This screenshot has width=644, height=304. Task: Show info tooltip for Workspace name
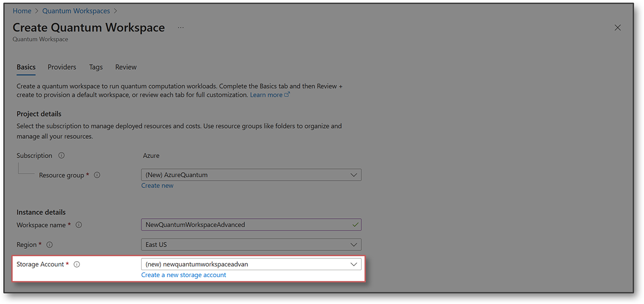(x=79, y=225)
